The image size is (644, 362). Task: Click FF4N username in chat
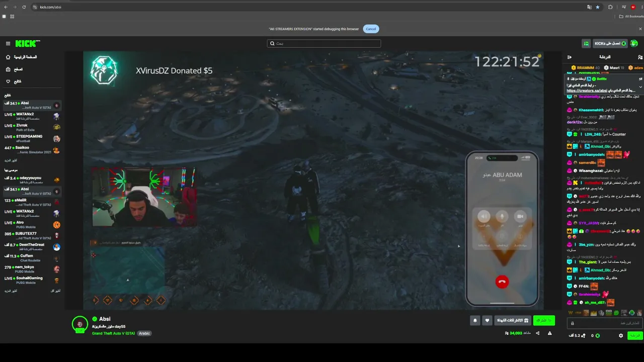(x=584, y=286)
